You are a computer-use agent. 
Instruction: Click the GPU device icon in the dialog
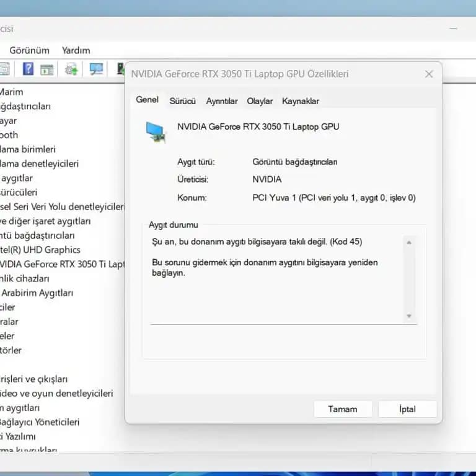[x=156, y=131]
